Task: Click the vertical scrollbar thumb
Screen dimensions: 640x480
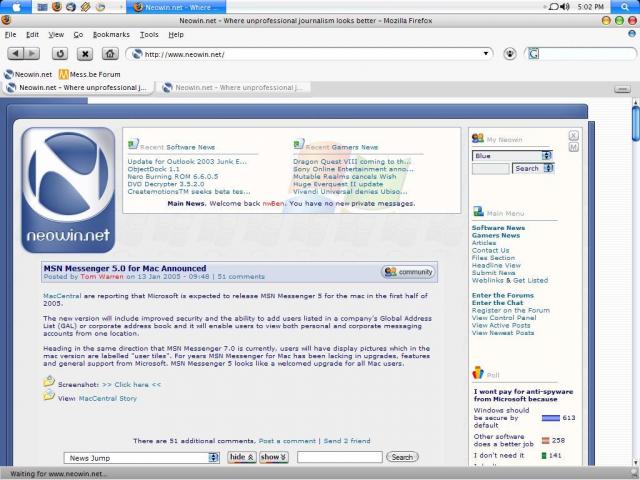Action: (x=635, y=123)
